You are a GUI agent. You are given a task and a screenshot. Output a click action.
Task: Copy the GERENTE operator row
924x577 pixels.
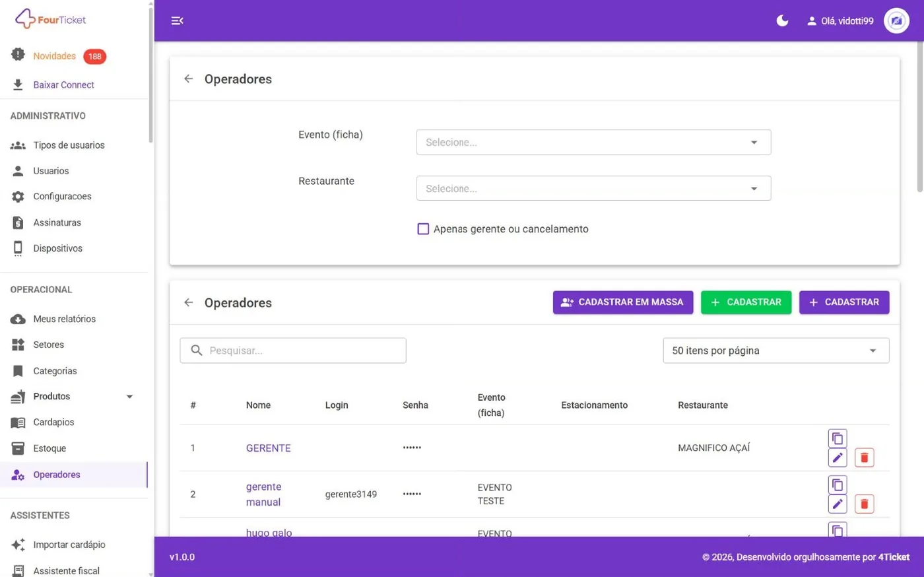837,438
